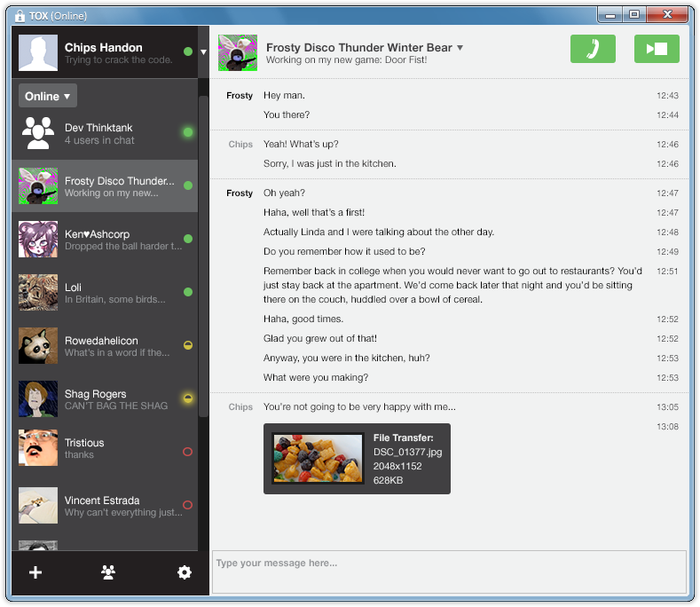The width and height of the screenshot is (700, 607).
Task: Click the '4 users in chat' text
Action: (99, 140)
